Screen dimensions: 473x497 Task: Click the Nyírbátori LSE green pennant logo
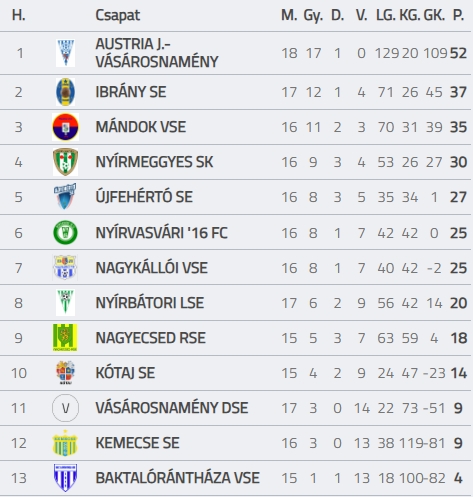pos(65,303)
